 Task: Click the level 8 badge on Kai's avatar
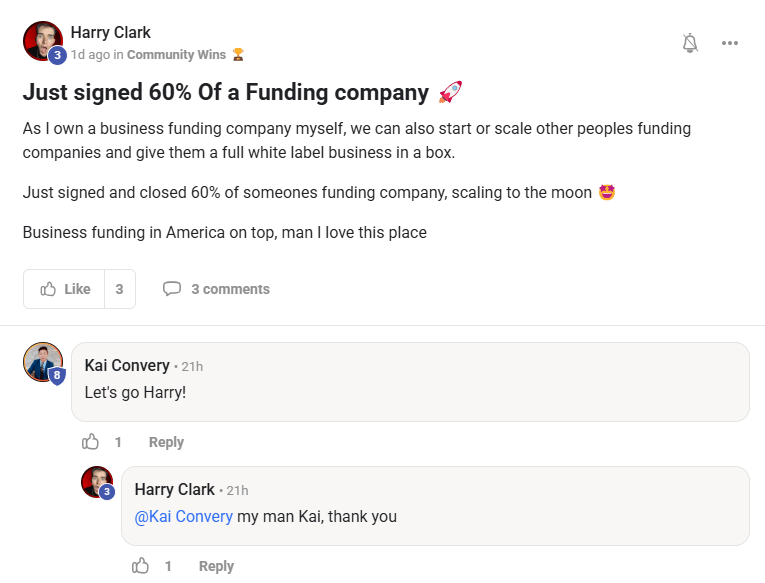[57, 376]
